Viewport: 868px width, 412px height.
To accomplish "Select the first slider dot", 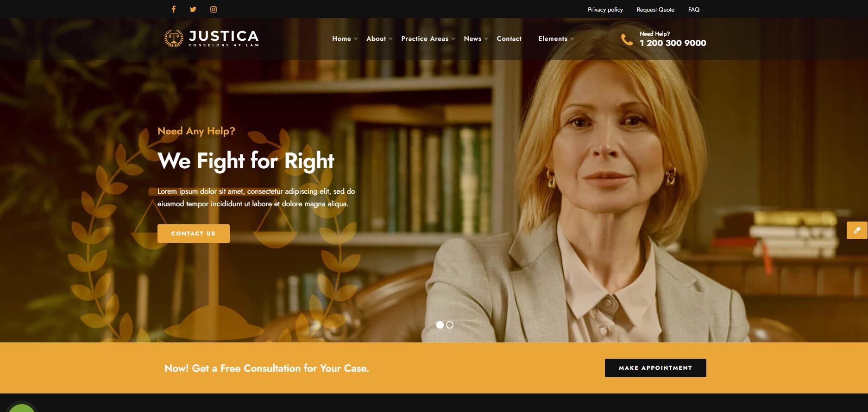I will [x=440, y=325].
